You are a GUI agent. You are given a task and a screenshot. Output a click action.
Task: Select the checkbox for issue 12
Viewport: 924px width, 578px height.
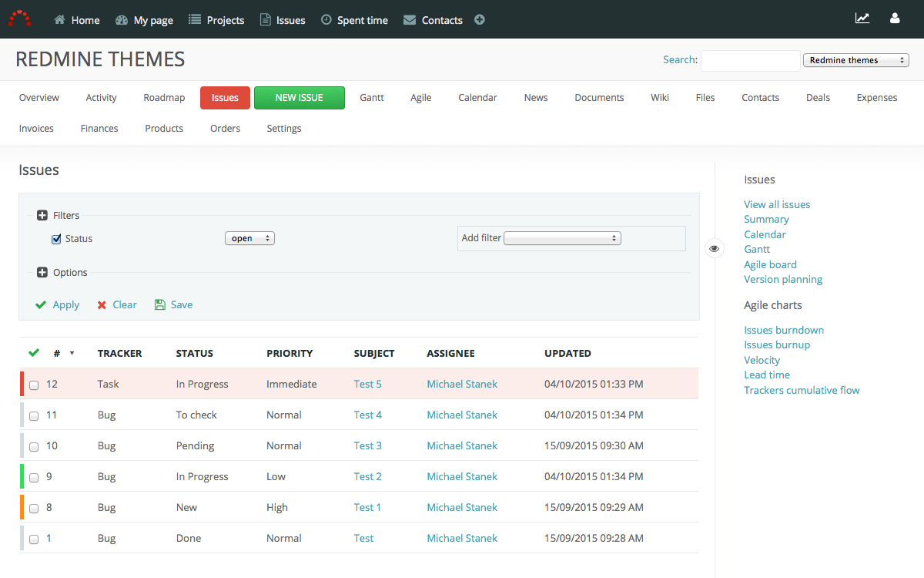[x=34, y=385]
